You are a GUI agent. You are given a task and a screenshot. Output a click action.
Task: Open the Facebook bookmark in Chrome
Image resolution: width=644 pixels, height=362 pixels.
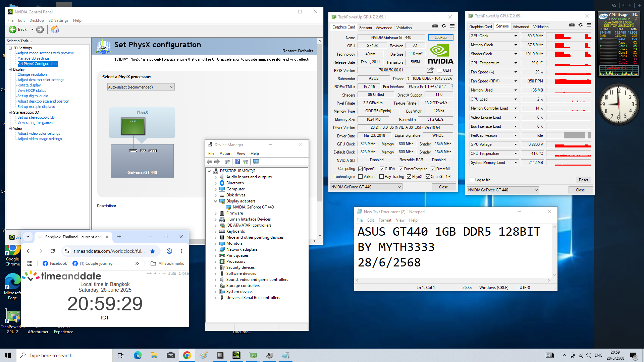55,263
